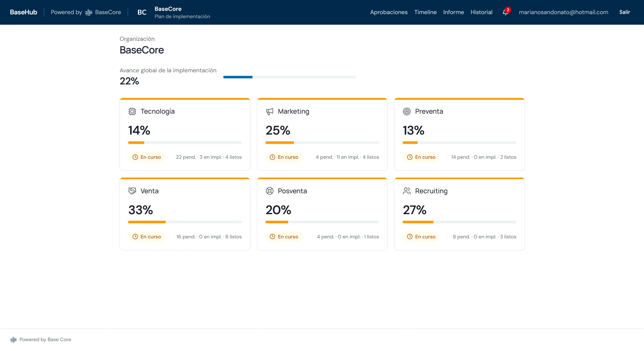Click the clock icon in Preventa status
This screenshot has height=351, width=644.
pyautogui.click(x=410, y=157)
